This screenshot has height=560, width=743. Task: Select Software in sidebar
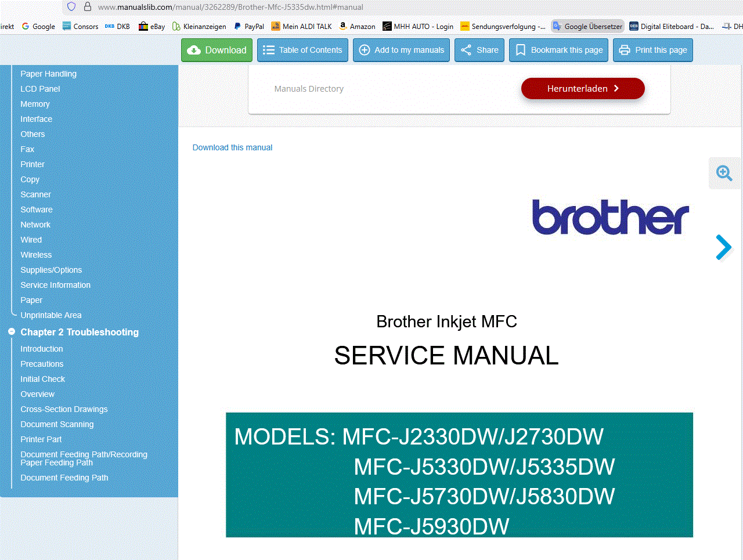pos(36,209)
